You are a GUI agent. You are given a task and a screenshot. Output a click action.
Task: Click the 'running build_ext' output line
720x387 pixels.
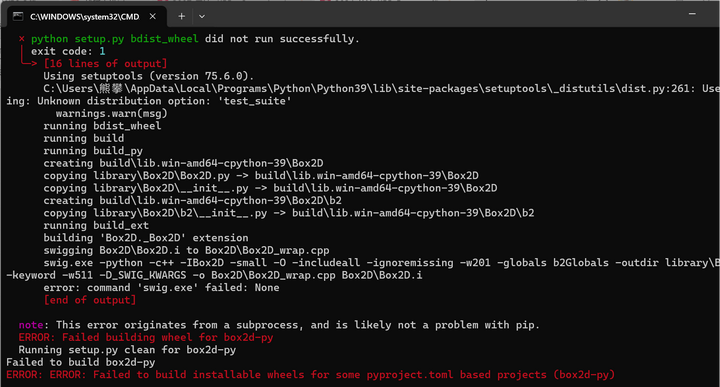96,225
